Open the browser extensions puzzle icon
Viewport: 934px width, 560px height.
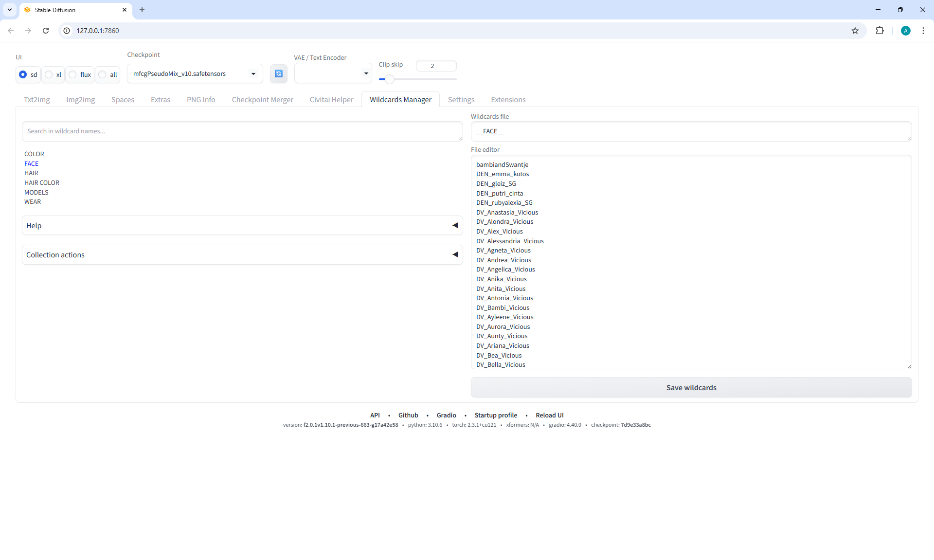pyautogui.click(x=880, y=31)
